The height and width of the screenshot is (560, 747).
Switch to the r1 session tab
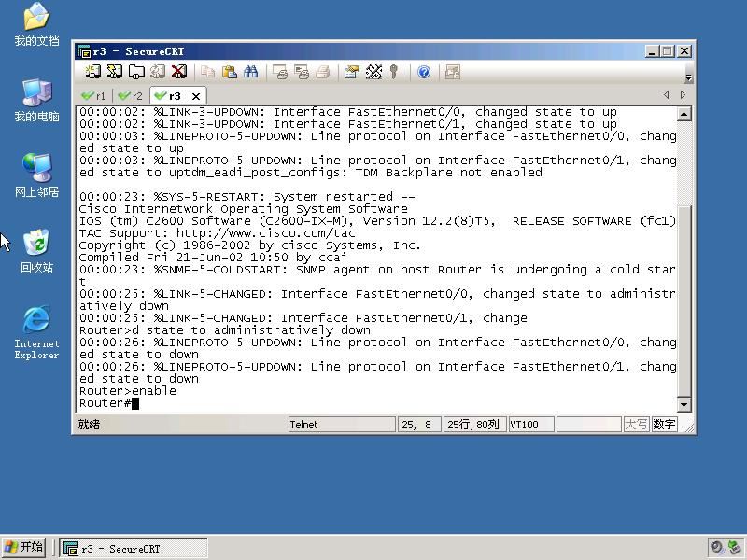coord(94,96)
